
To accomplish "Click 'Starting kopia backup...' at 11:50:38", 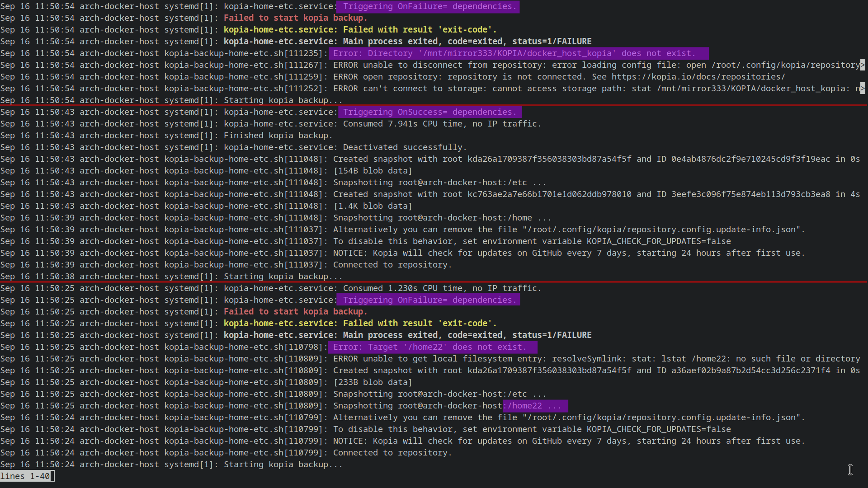I will pos(283,277).
